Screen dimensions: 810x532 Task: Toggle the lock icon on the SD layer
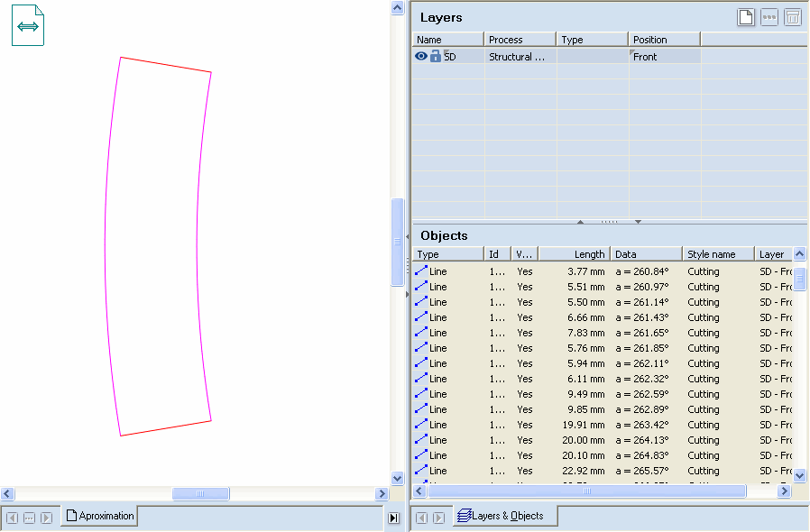pyautogui.click(x=436, y=56)
